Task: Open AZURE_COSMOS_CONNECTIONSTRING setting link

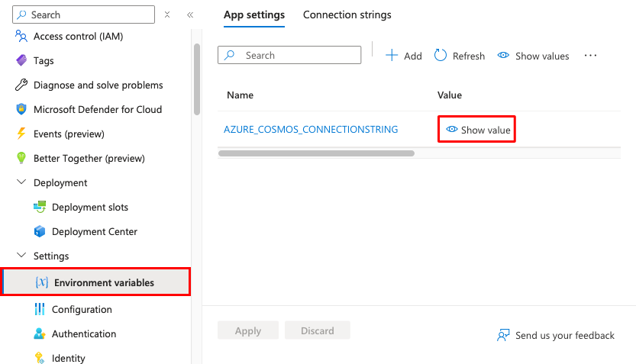Action: pos(311,130)
